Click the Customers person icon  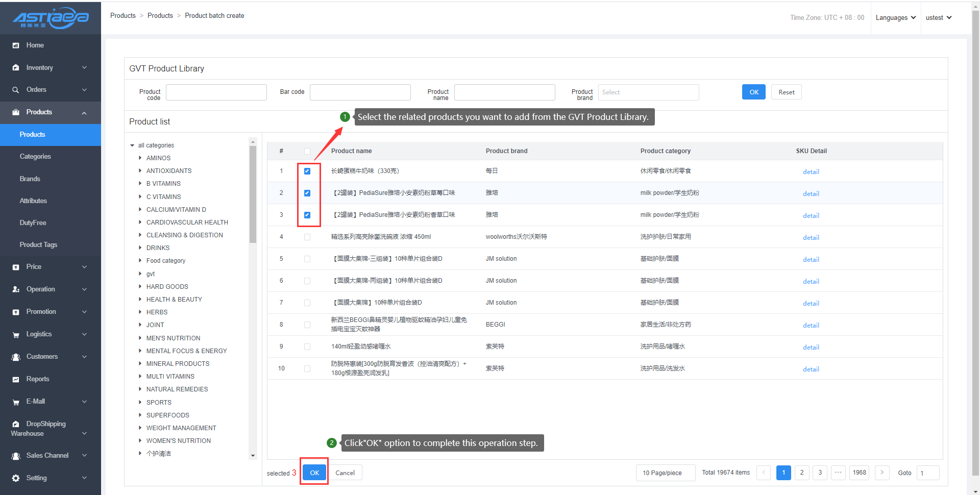(x=16, y=357)
